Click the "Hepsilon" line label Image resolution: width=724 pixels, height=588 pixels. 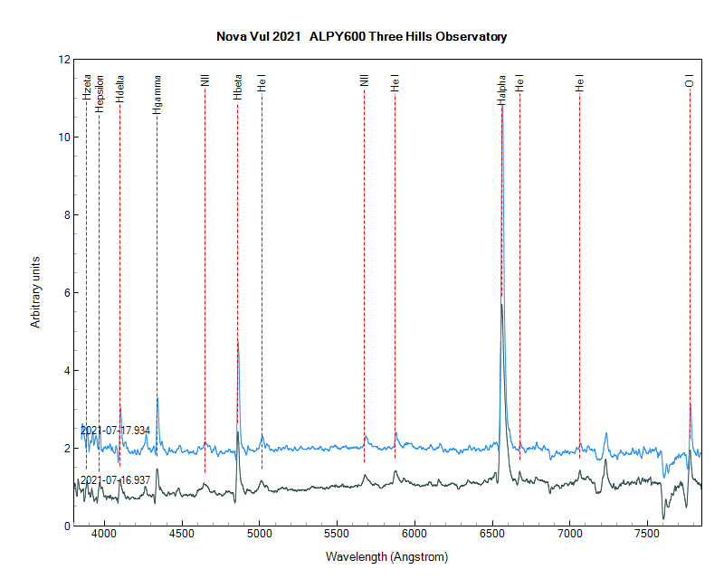pos(100,94)
